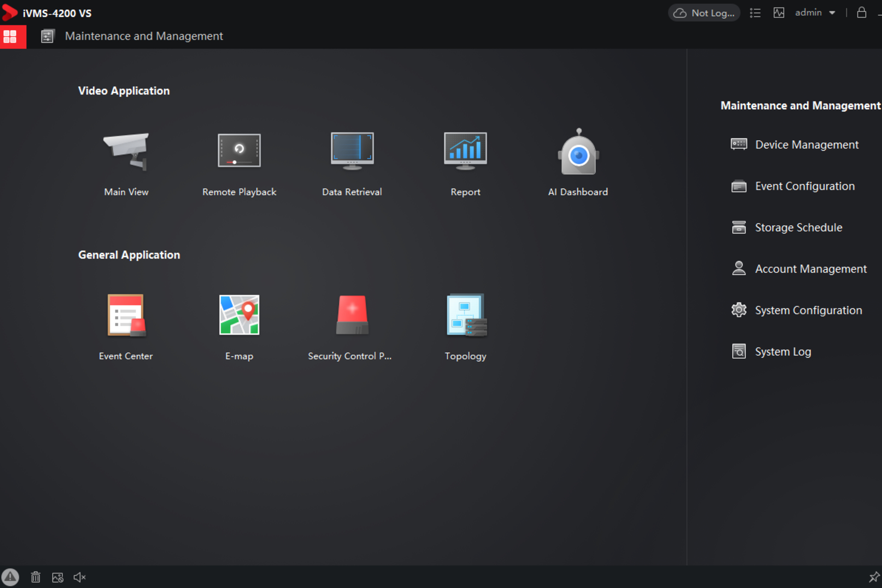The image size is (882, 588).
Task: Open the E-map icon
Action: click(x=239, y=315)
